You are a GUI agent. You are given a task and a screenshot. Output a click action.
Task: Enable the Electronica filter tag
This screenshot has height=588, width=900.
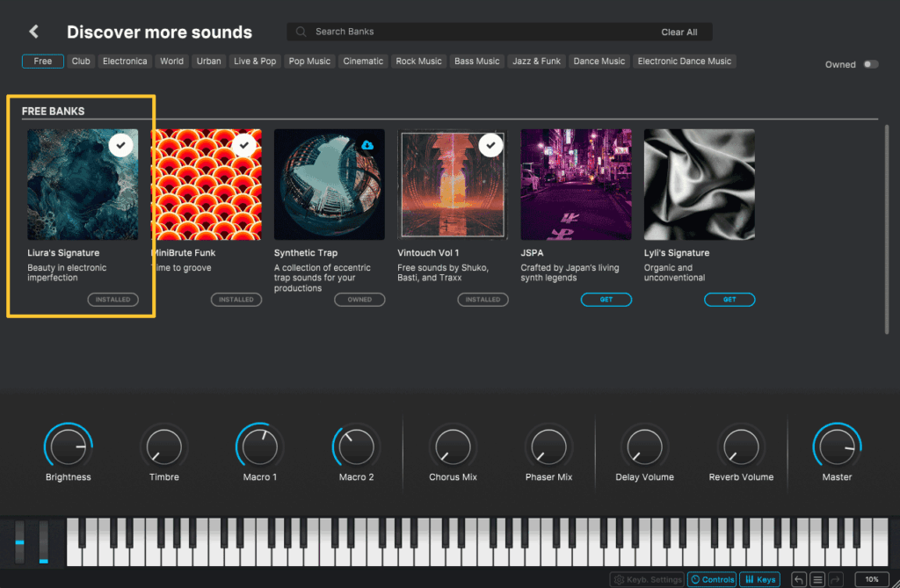(125, 61)
